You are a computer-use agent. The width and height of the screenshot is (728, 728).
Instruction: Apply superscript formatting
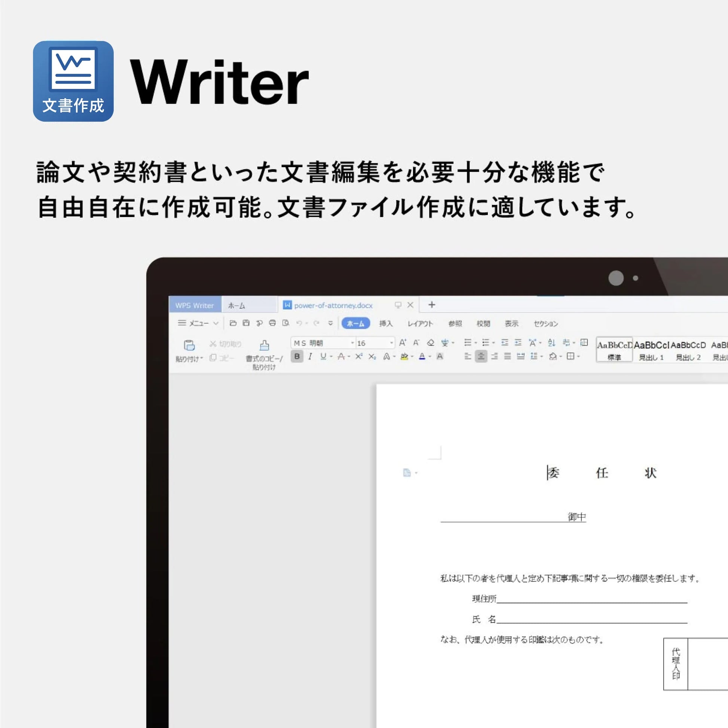click(359, 357)
